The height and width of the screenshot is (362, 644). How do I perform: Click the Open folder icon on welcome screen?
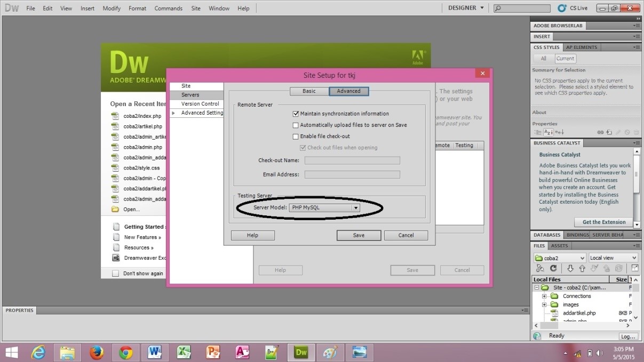coord(115,209)
